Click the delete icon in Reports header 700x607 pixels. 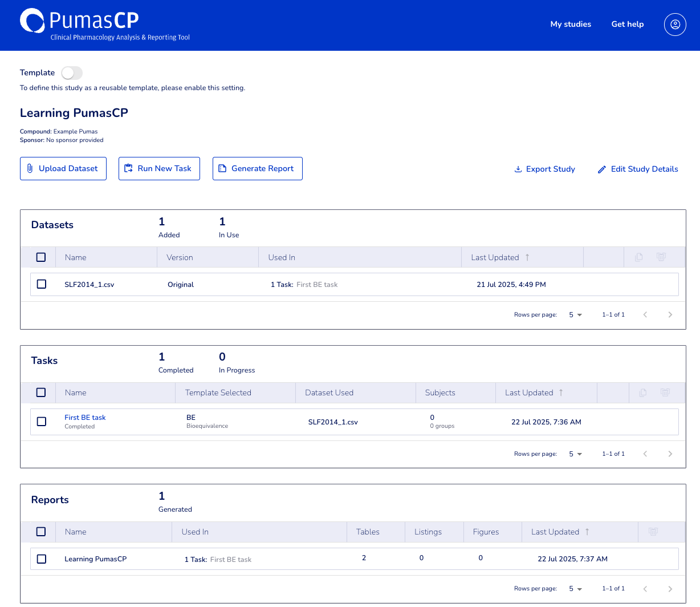coord(653,532)
